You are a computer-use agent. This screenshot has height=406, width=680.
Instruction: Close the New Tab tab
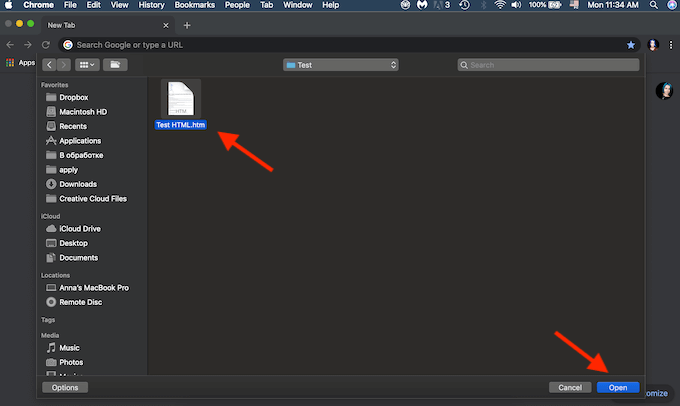pyautogui.click(x=166, y=25)
